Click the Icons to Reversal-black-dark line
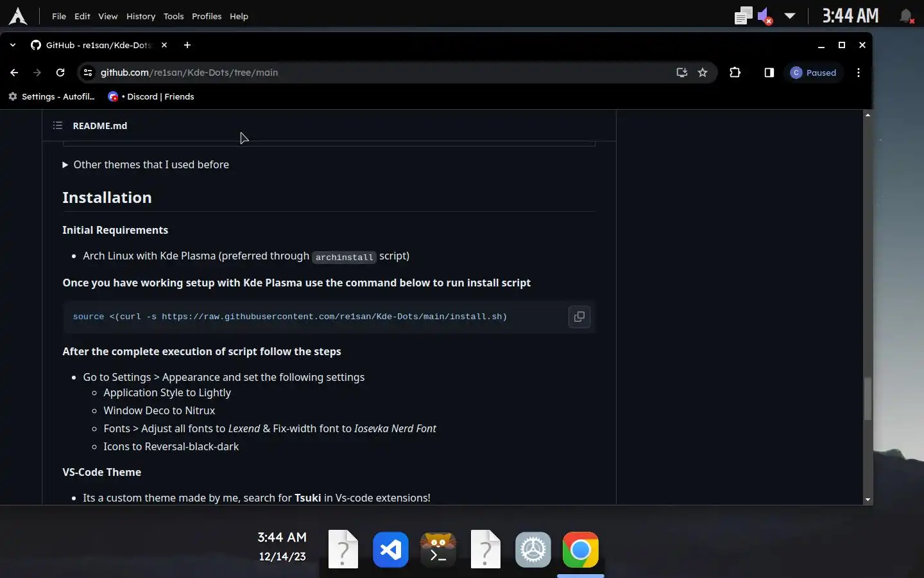Viewport: 924px width, 578px height. (171, 446)
